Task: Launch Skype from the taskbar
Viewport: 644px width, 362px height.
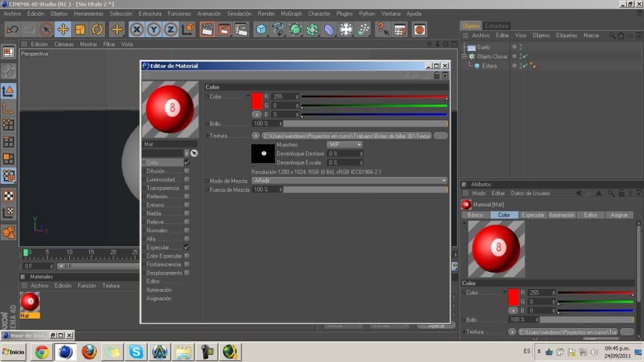Action: click(x=136, y=352)
